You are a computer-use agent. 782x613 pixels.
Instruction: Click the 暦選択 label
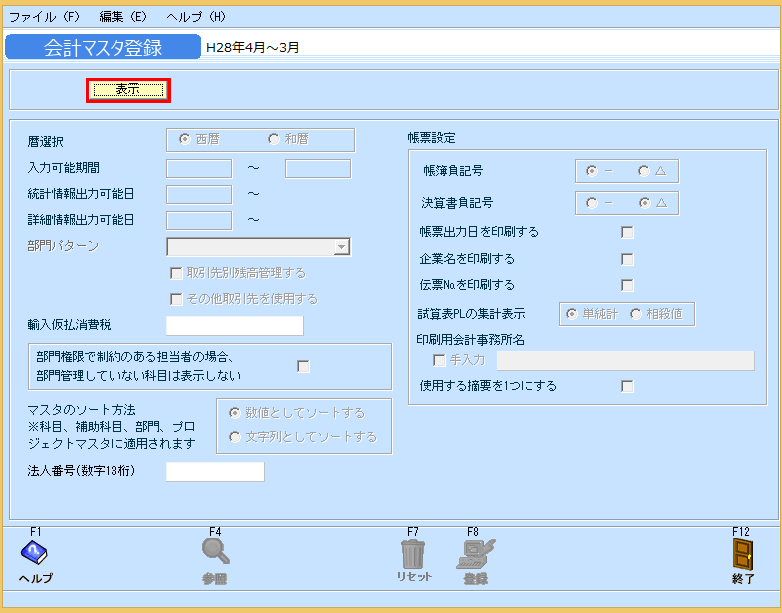pyautogui.click(x=45, y=142)
